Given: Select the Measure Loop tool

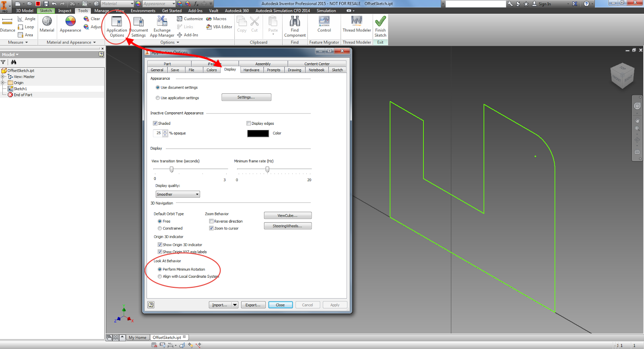Looking at the screenshot, I should point(26,27).
